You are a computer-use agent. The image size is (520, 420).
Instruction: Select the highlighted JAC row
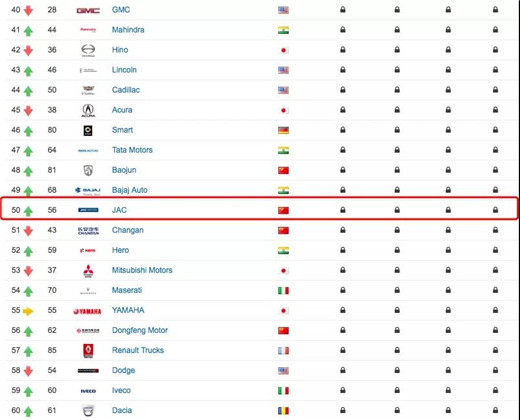coord(260,208)
